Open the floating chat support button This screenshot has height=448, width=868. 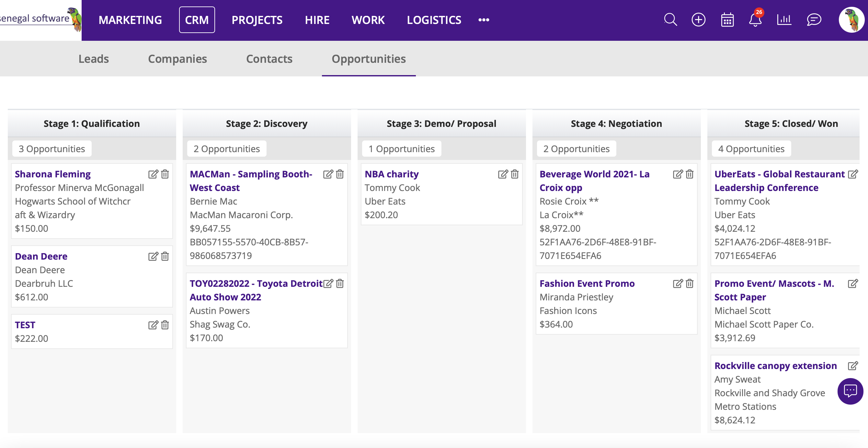point(850,391)
